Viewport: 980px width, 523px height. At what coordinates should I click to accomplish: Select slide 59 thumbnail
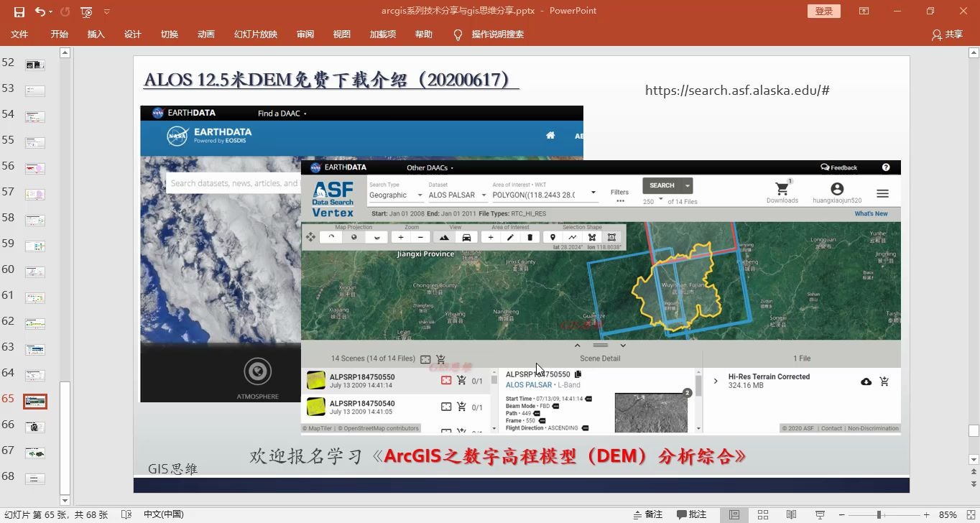click(35, 246)
